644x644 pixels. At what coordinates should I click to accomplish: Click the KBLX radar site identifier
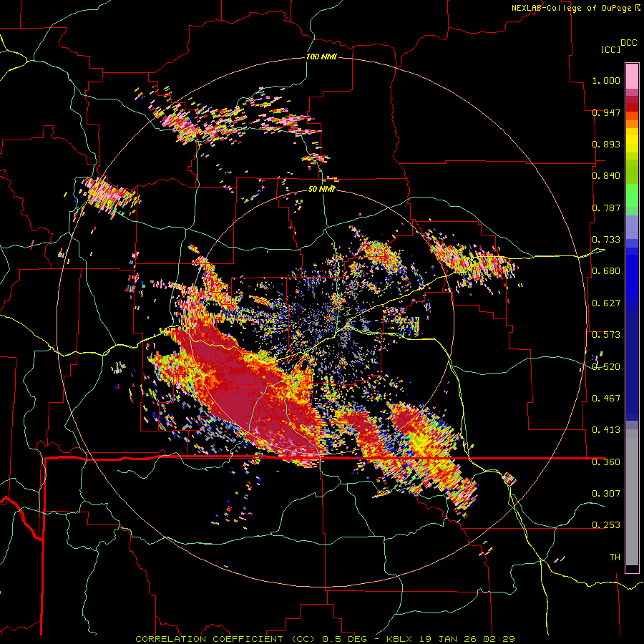pos(401,639)
